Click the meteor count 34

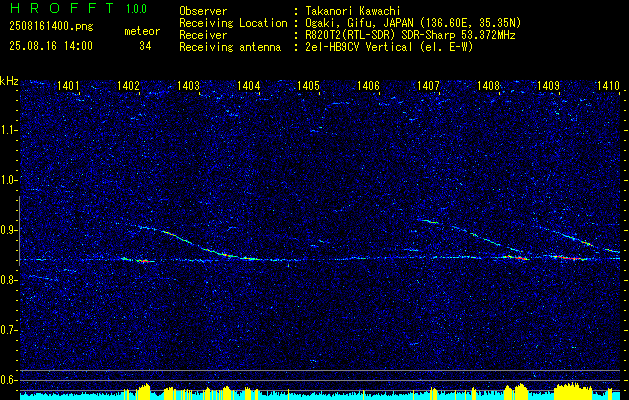pos(145,46)
